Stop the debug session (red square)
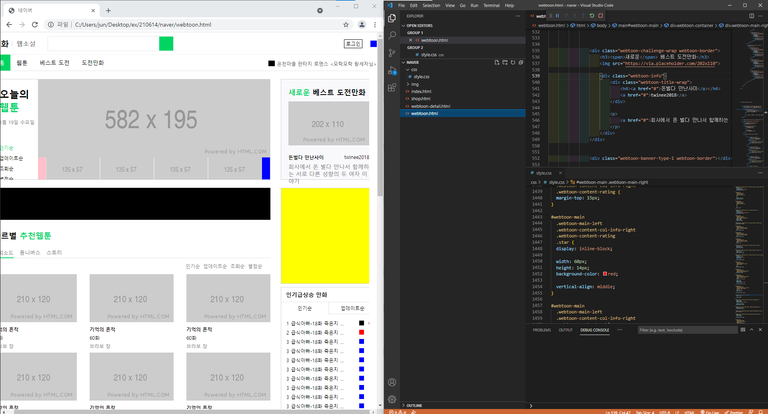The image size is (768, 414). (x=600, y=16)
